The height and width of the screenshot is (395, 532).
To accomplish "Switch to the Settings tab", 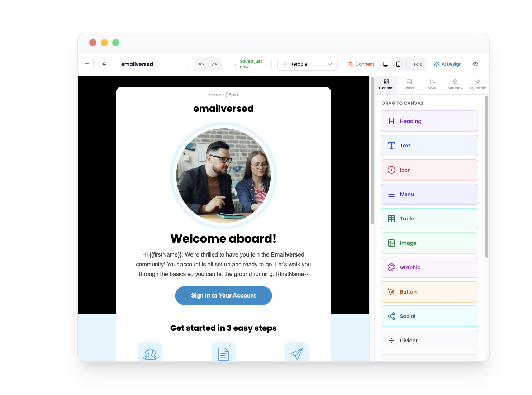I will point(455,85).
